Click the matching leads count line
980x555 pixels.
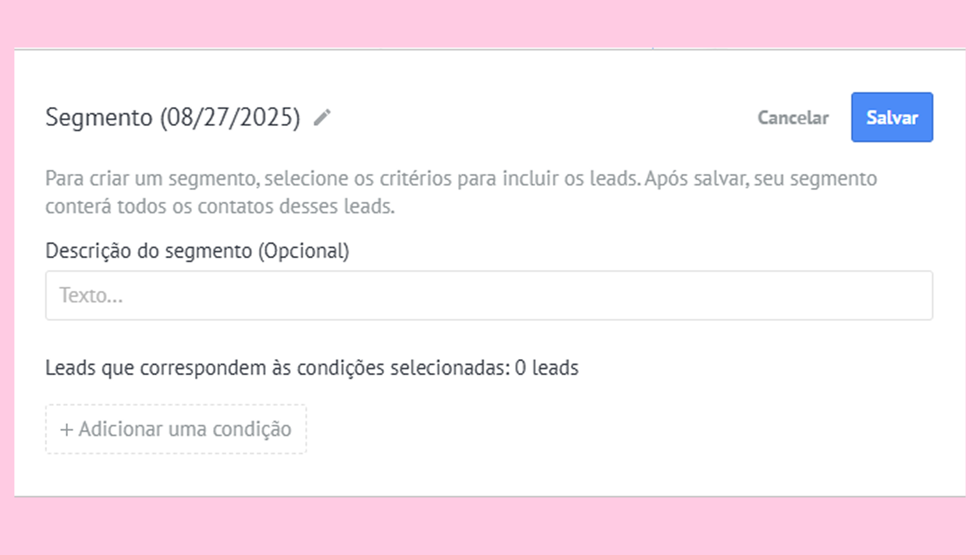tap(312, 368)
